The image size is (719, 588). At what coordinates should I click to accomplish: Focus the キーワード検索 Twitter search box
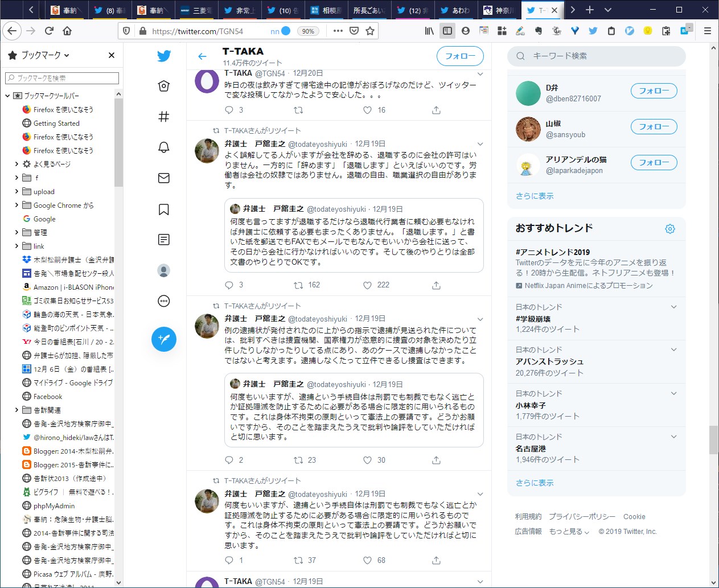click(597, 56)
